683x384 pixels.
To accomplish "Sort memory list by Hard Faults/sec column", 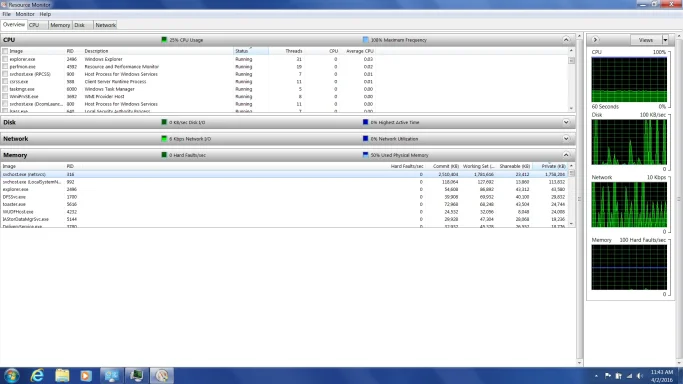I will tap(406, 166).
